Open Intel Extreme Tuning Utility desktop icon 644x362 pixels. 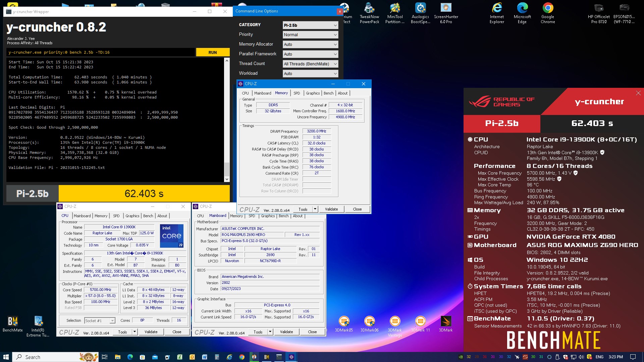(x=38, y=326)
